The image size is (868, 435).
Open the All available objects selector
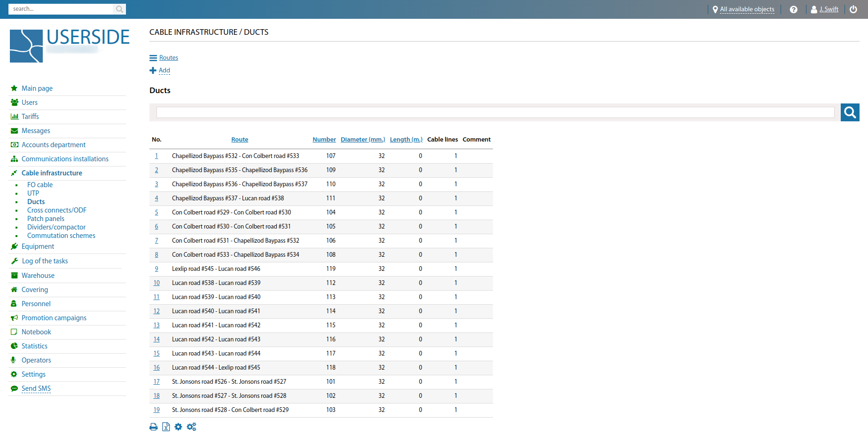tap(747, 9)
